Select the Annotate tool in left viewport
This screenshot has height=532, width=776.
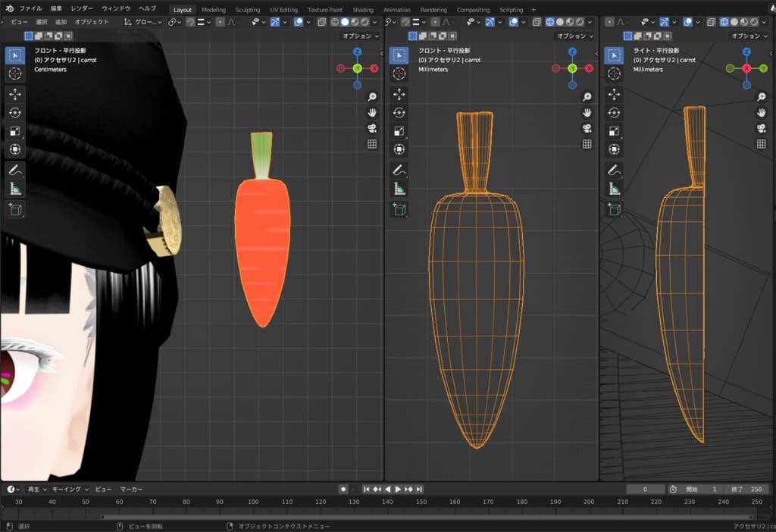coord(15,171)
